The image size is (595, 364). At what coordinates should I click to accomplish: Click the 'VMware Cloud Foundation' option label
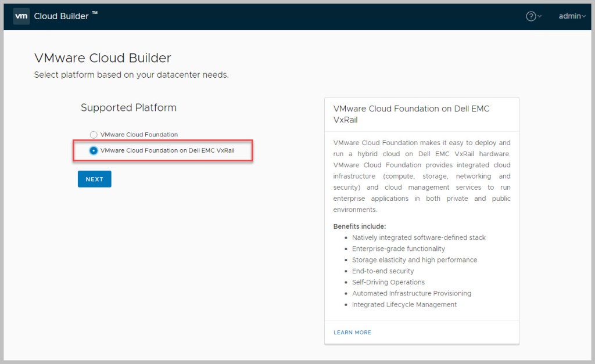tap(139, 135)
